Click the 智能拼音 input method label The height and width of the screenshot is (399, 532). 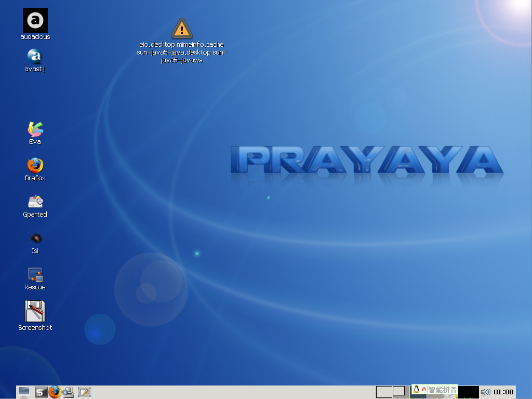coord(443,390)
